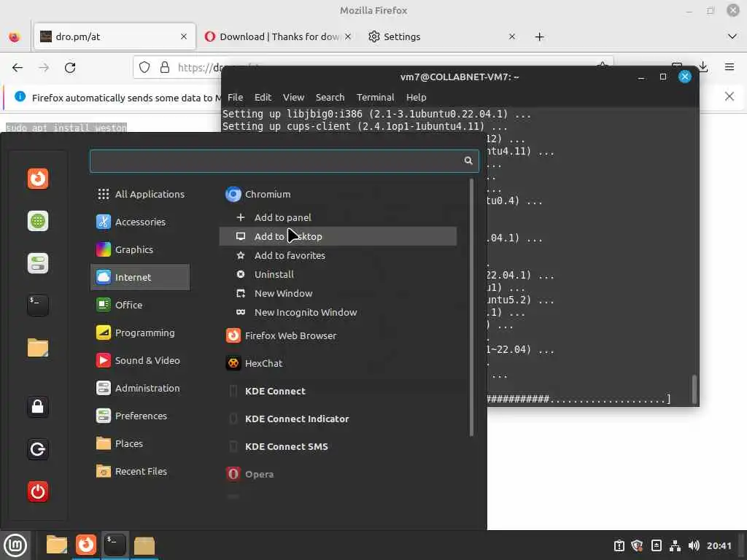Select All Applications category
747x560 pixels.
coord(140,194)
